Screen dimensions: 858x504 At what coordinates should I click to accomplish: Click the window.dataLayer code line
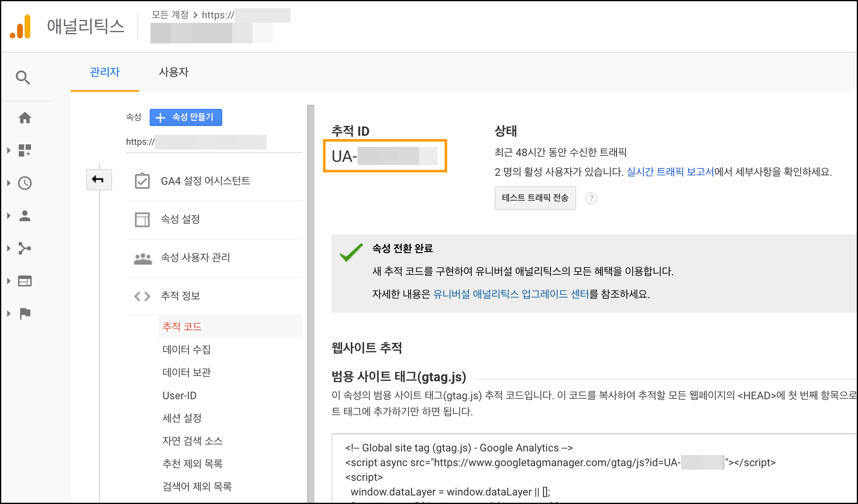(x=450, y=492)
